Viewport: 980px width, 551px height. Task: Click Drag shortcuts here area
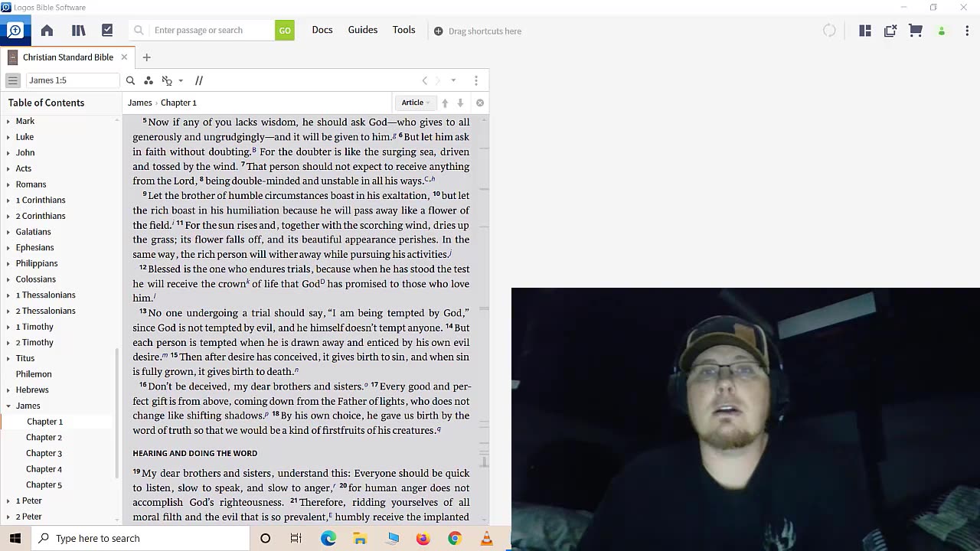[478, 31]
